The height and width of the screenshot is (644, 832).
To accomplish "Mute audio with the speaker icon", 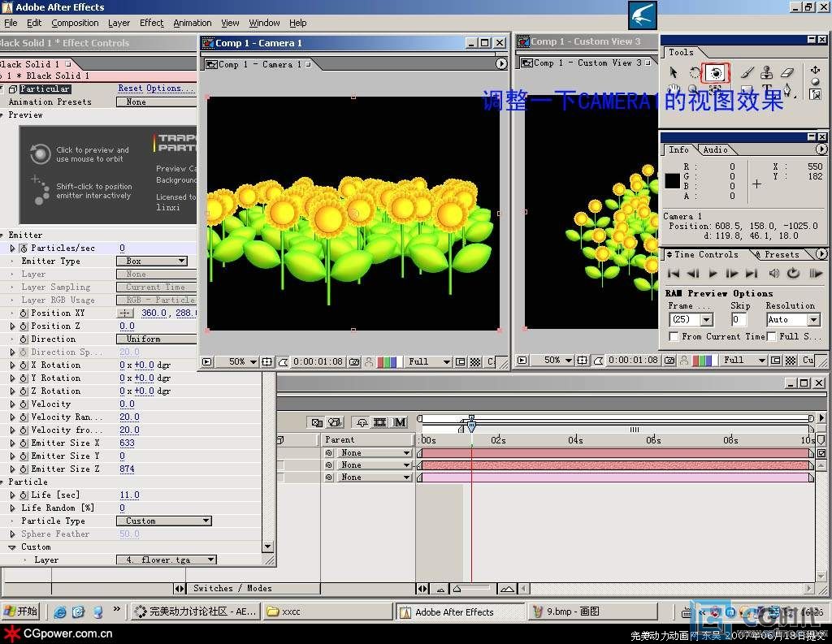I will coord(774,274).
